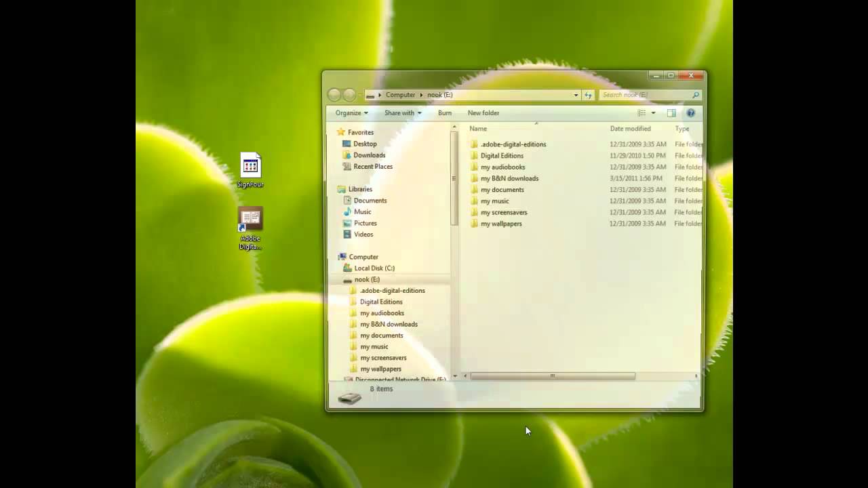Click the drive icon in the address bar

[x=370, y=95]
